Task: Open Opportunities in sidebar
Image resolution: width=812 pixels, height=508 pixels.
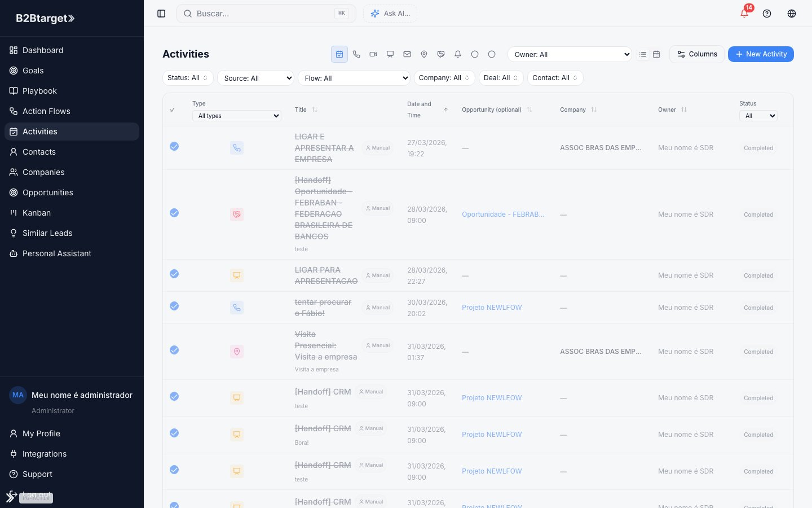Action: tap(72, 192)
